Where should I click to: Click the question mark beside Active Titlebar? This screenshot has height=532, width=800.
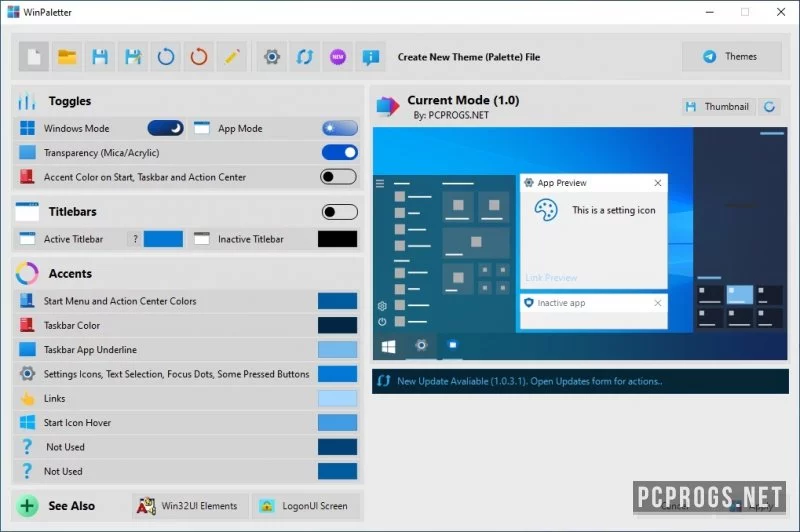pos(135,239)
